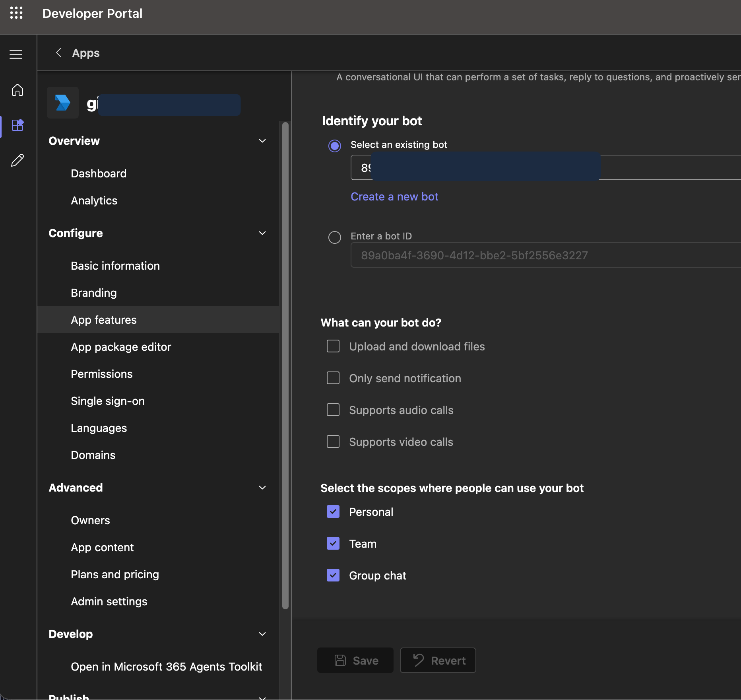741x700 pixels.
Task: Collapse the Configure section chevron
Action: (x=262, y=233)
